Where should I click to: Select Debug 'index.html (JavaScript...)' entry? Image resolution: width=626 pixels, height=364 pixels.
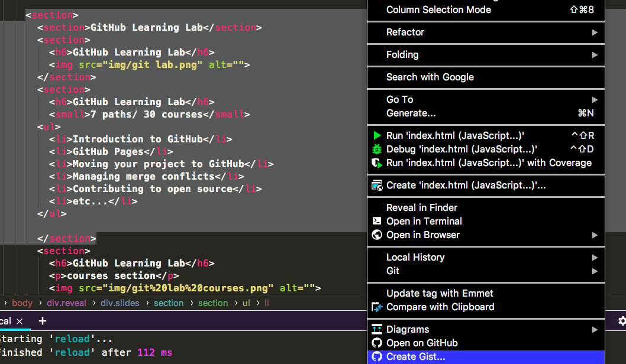click(x=486, y=149)
